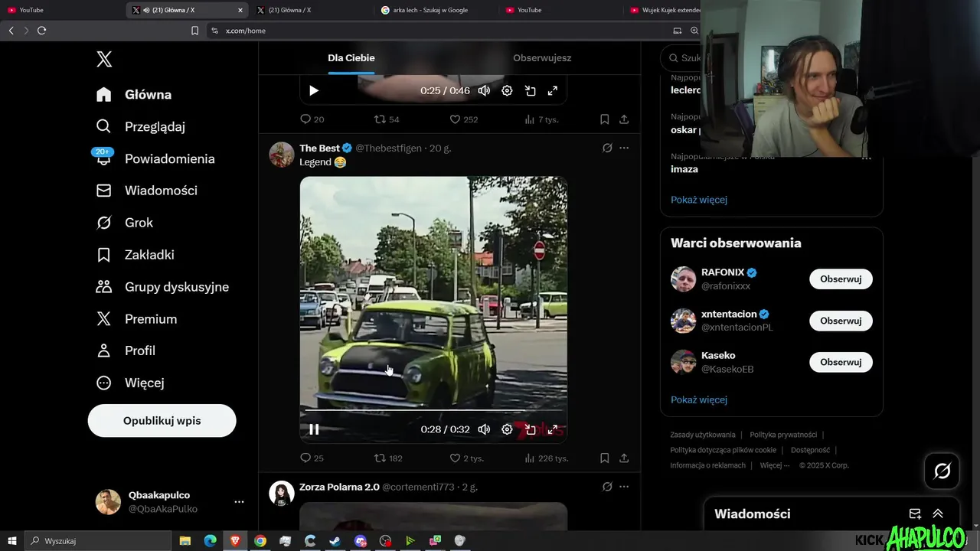Screen dimensions: 980x551
Task: Click Grok icon on The Best post
Action: pyautogui.click(x=607, y=148)
